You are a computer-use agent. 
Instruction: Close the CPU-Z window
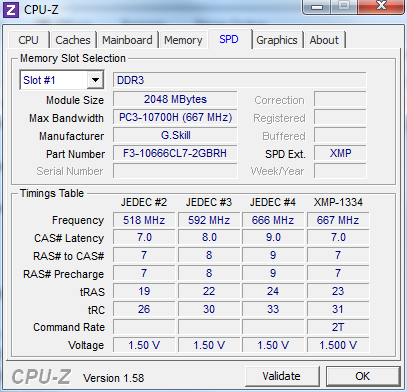tap(381, 7)
